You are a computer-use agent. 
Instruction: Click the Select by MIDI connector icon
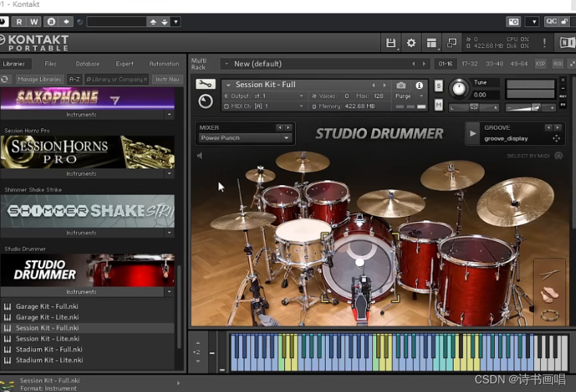(x=559, y=156)
